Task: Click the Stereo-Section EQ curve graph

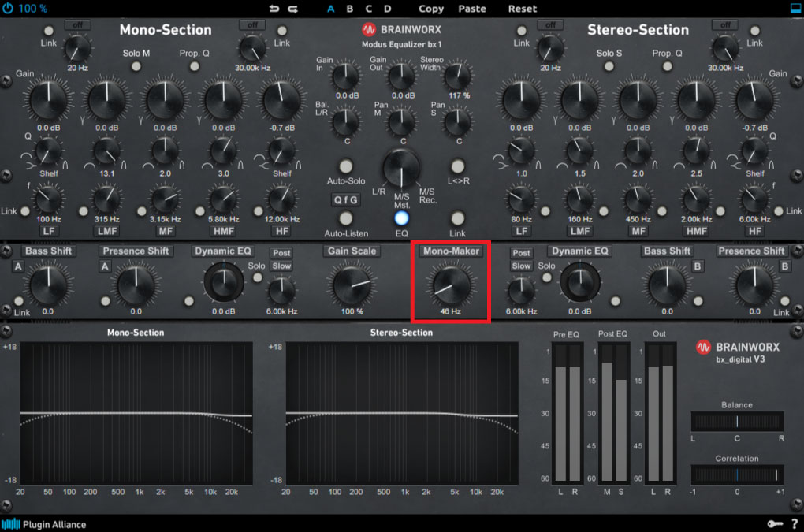Action: (x=401, y=413)
